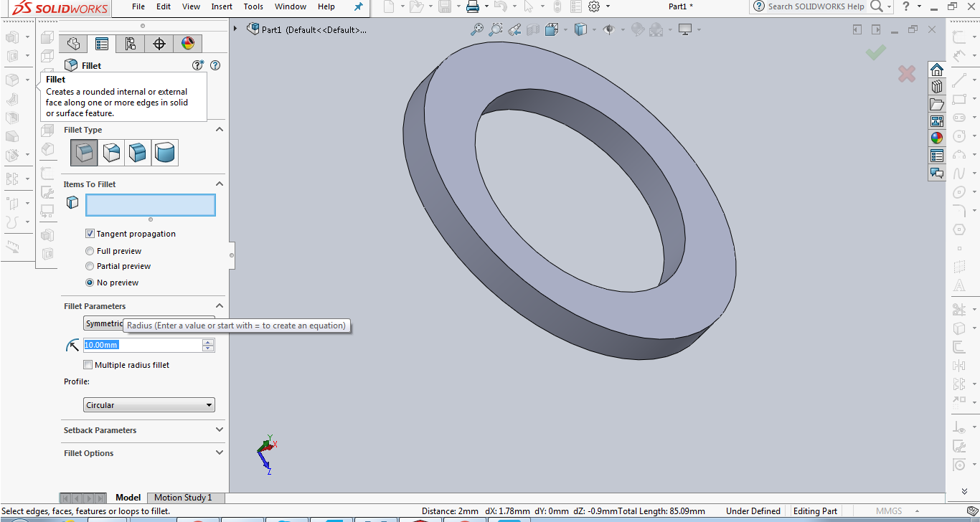Open the Window menu
Viewport: 980px width, 522px height.
[x=291, y=6]
